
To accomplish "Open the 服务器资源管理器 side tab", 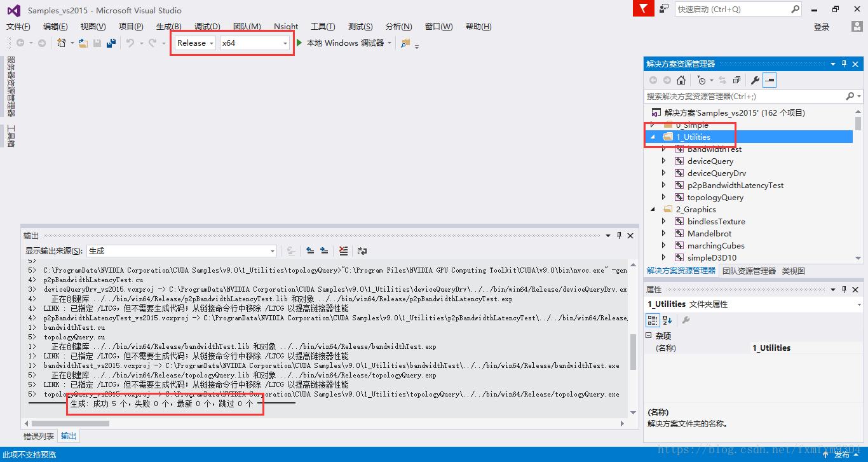I will [10, 87].
